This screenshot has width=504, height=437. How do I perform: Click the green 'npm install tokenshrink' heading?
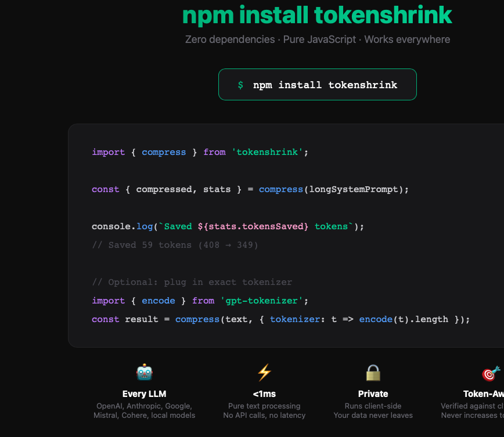click(x=317, y=16)
